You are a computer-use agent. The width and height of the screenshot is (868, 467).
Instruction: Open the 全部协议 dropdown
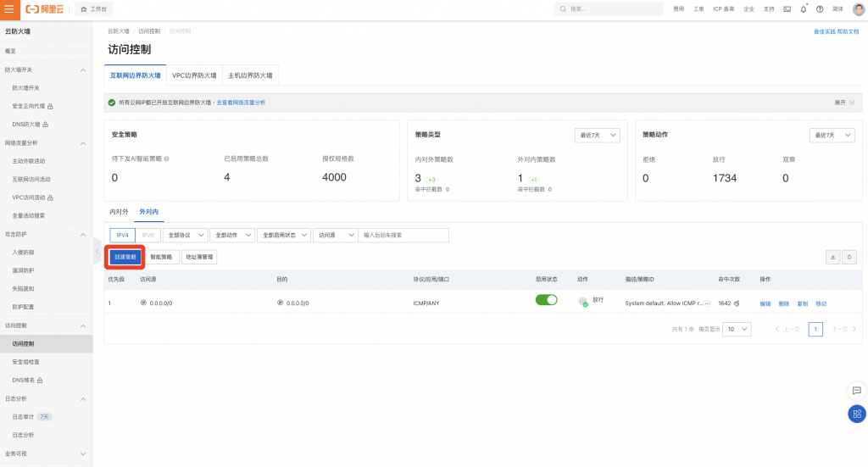(x=186, y=235)
